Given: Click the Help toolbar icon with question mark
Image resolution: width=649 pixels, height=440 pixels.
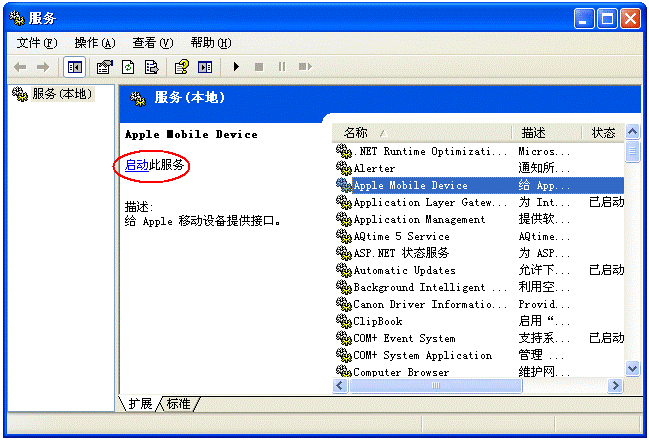Looking at the screenshot, I should (x=181, y=67).
